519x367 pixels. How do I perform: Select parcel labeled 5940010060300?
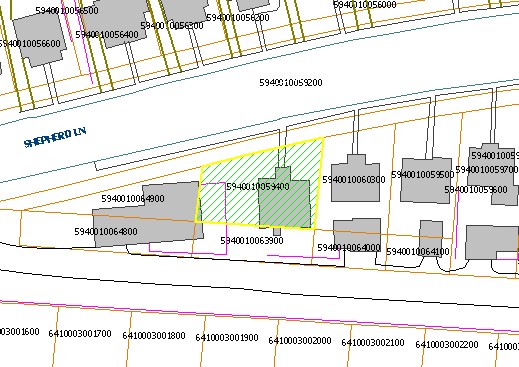354,180
